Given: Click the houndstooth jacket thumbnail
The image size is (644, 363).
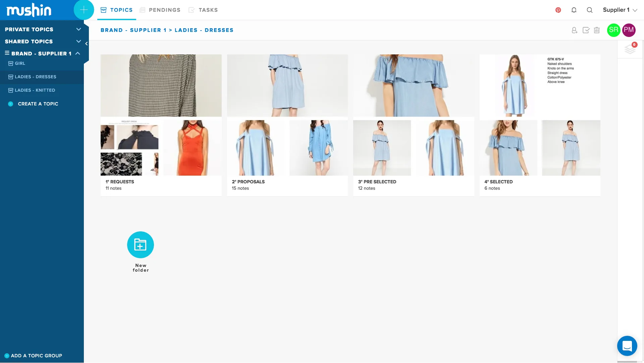Looking at the screenshot, I should click(x=161, y=85).
